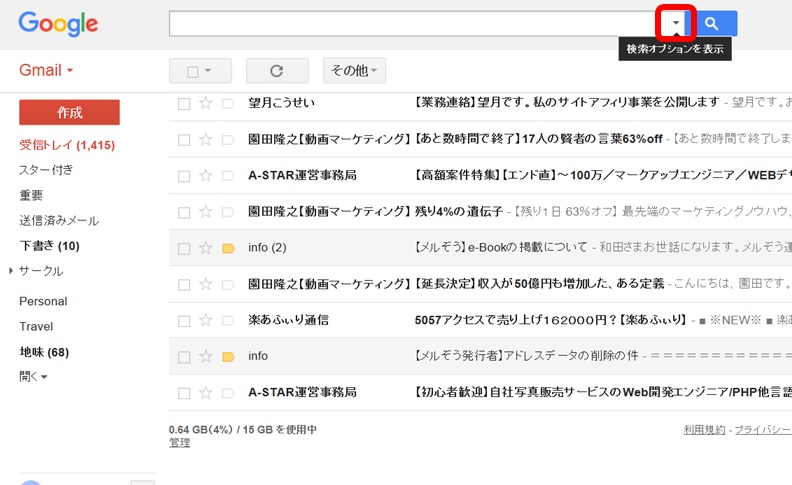792x485 pixels.
Task: Open 【初心者歓迎】 email from A-STAR運営事務局
Action: (x=602, y=392)
